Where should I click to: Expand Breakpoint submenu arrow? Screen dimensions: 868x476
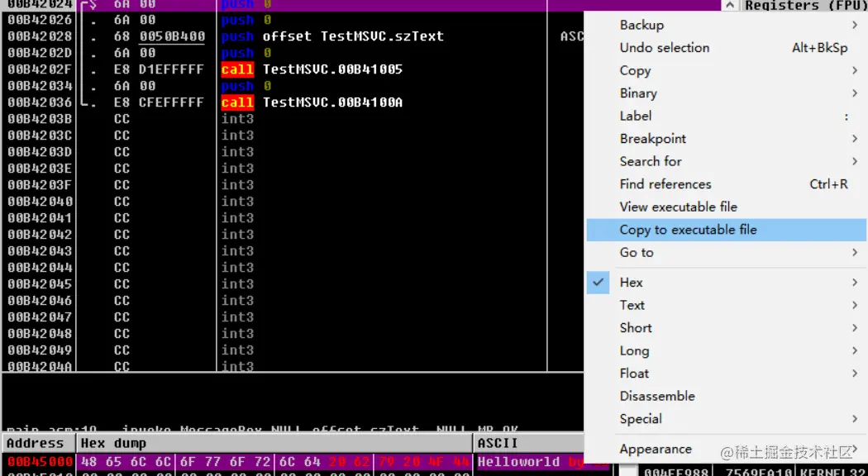(x=855, y=138)
